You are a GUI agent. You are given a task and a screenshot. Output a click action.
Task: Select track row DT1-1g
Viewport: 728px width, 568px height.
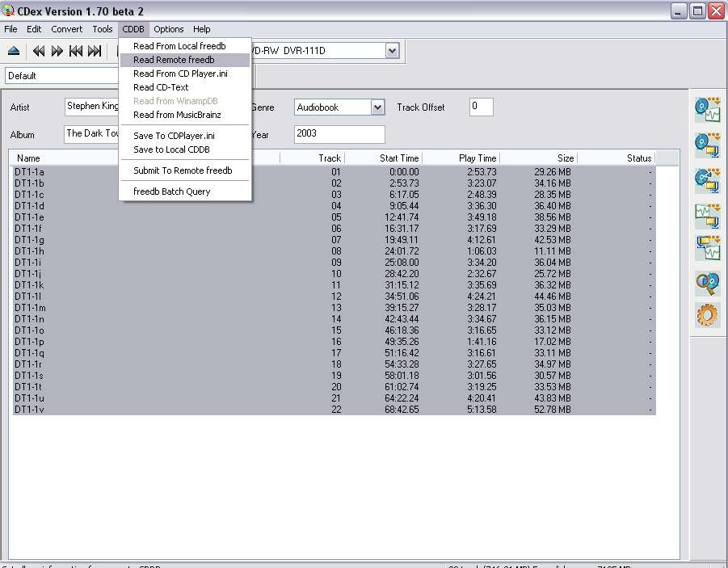[x=334, y=240]
